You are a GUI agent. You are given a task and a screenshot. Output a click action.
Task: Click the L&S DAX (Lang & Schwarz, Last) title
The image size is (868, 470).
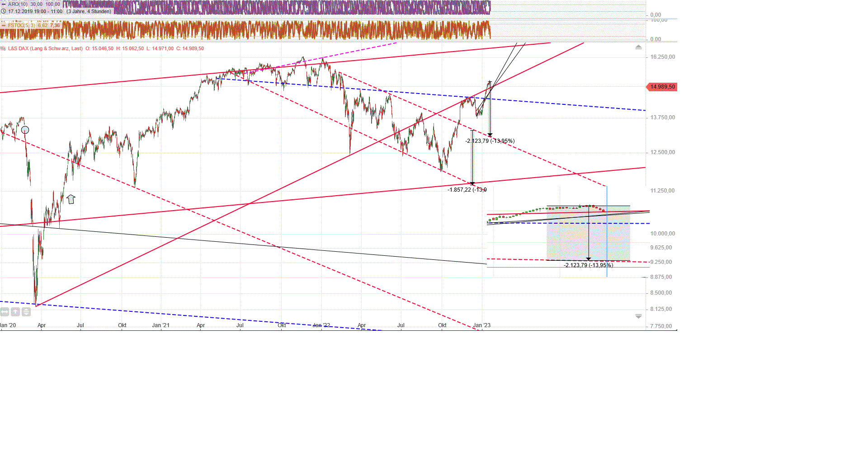[45, 48]
